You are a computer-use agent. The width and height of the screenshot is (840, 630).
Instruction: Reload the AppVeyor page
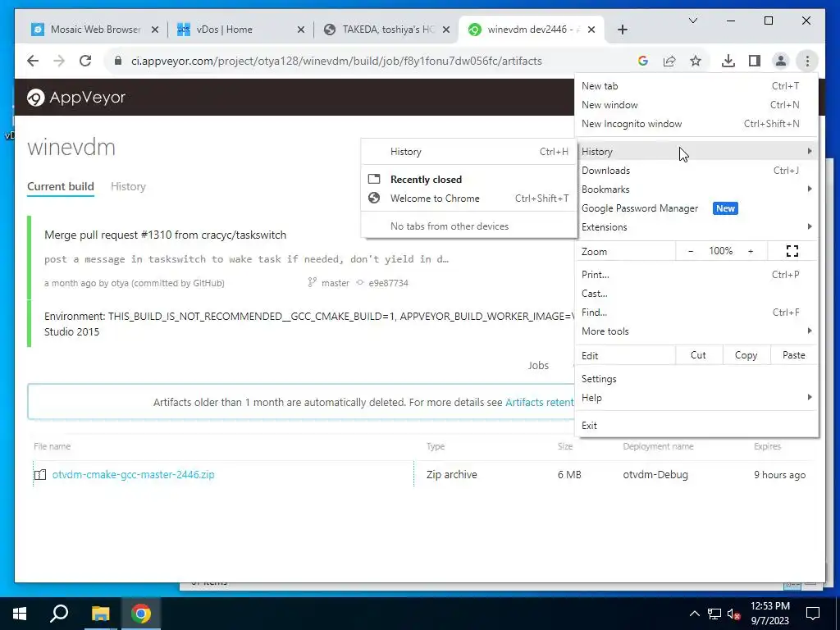point(85,61)
